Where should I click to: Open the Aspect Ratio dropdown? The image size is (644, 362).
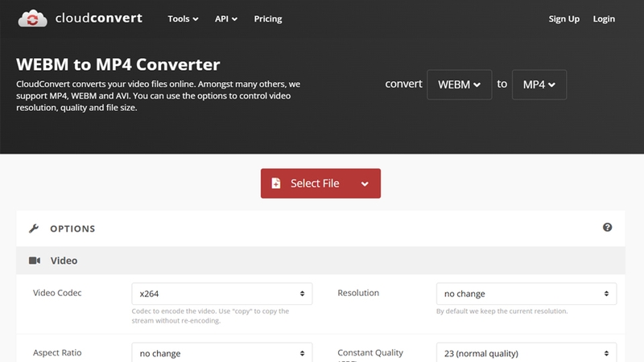coord(222,353)
